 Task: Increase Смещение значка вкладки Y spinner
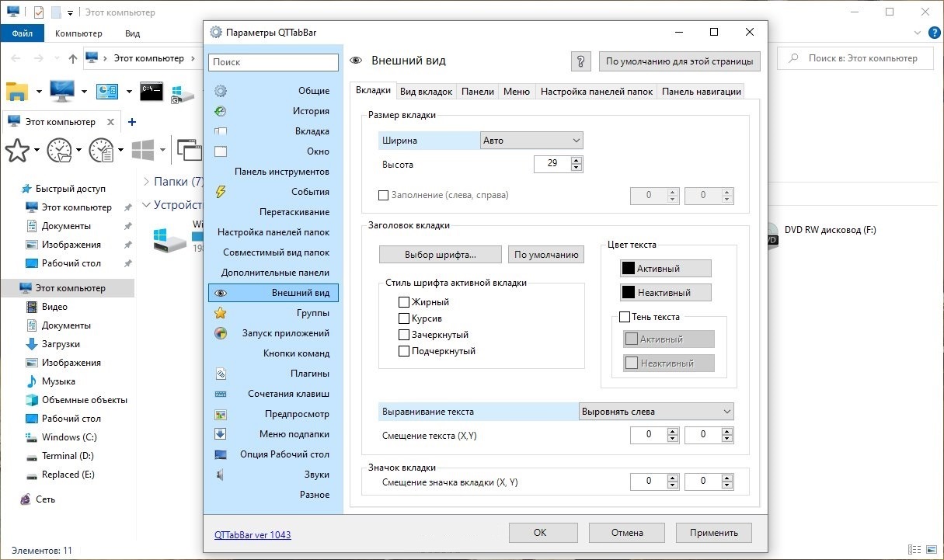click(x=727, y=478)
